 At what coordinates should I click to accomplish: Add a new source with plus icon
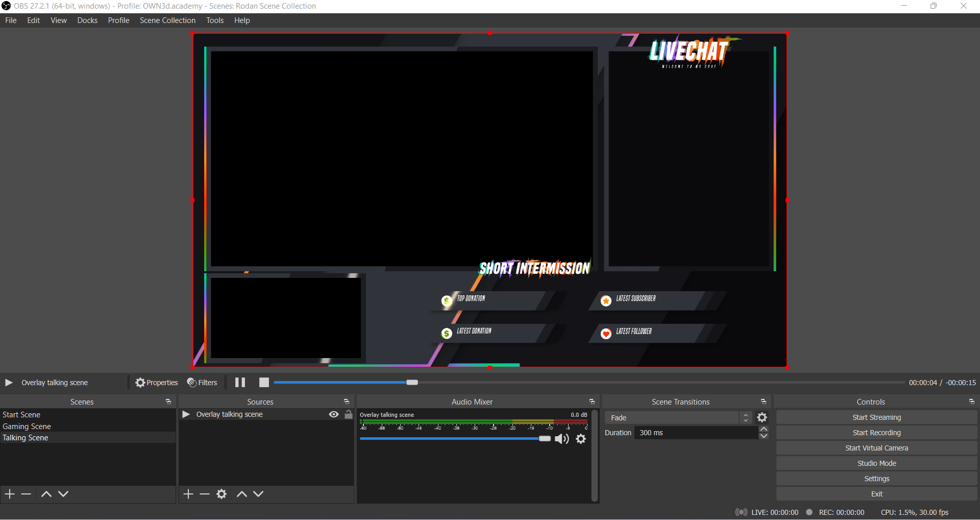click(x=188, y=494)
